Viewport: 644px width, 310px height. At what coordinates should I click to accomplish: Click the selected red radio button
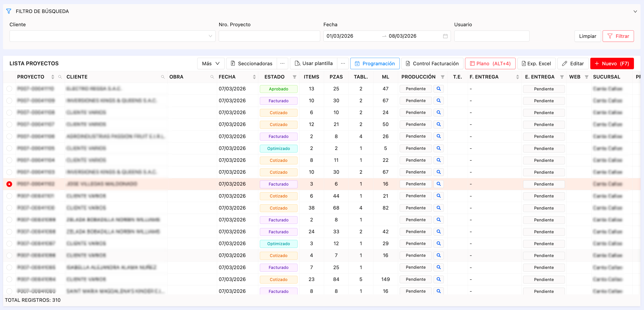pos(9,184)
